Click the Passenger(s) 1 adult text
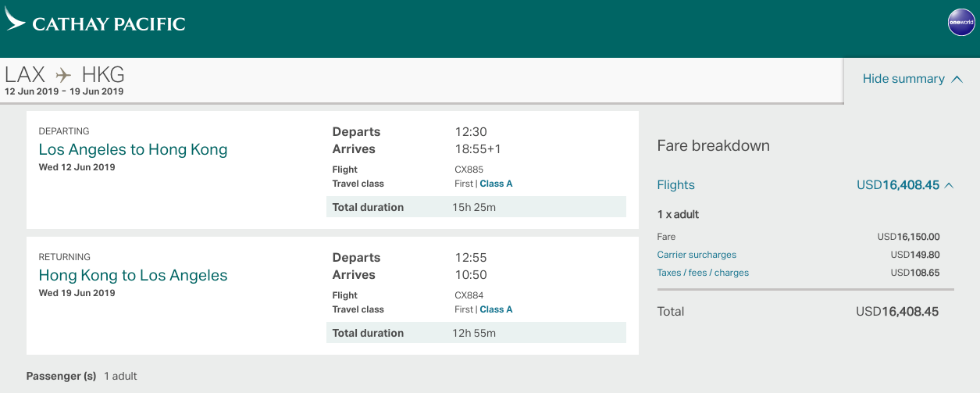Image resolution: width=980 pixels, height=393 pixels. coord(82,376)
